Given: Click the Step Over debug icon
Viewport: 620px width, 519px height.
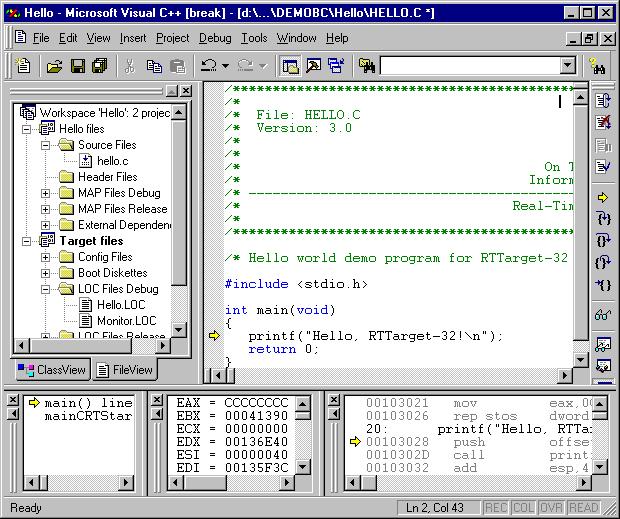Looking at the screenshot, I should (603, 241).
